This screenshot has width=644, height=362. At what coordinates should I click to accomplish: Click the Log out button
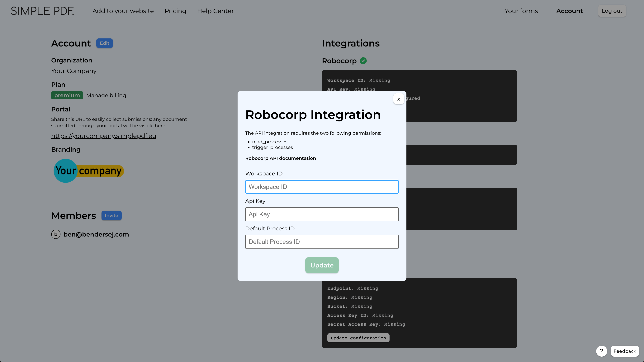(x=612, y=11)
